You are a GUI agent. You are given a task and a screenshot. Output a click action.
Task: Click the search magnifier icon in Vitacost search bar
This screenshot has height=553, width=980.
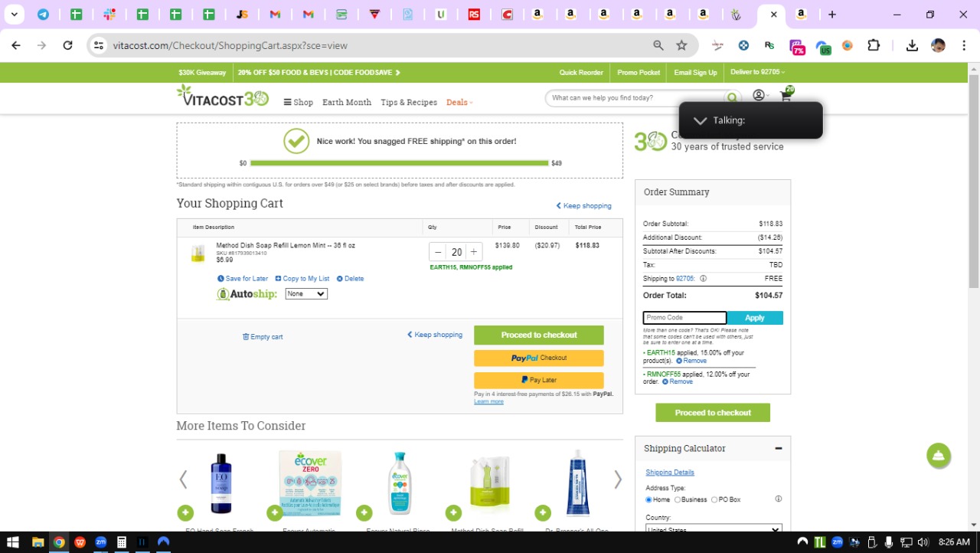[x=733, y=98]
